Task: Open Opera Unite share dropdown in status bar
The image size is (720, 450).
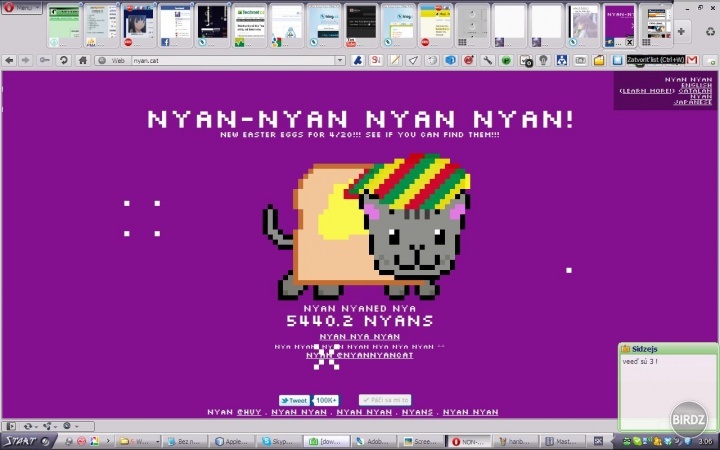Action: [x=49, y=426]
